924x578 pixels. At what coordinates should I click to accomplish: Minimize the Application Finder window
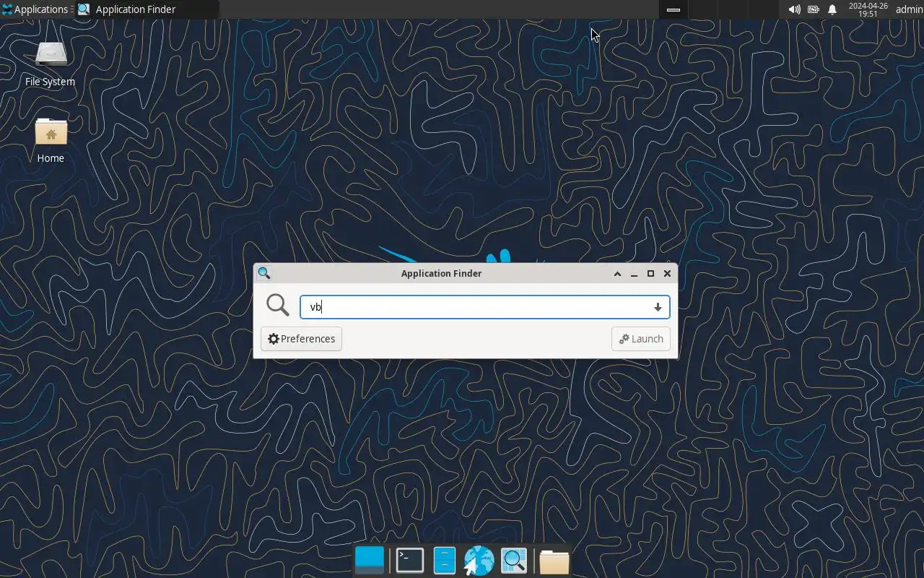(x=634, y=273)
